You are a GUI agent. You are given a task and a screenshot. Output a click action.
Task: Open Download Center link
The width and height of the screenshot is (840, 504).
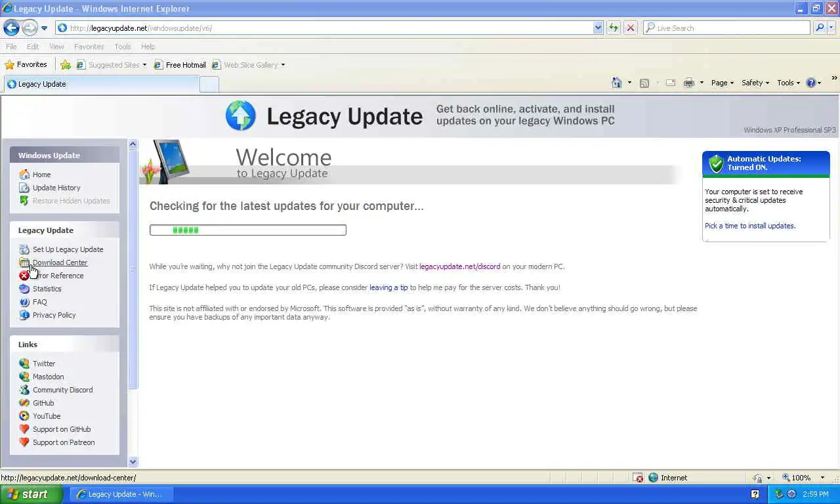pyautogui.click(x=60, y=262)
